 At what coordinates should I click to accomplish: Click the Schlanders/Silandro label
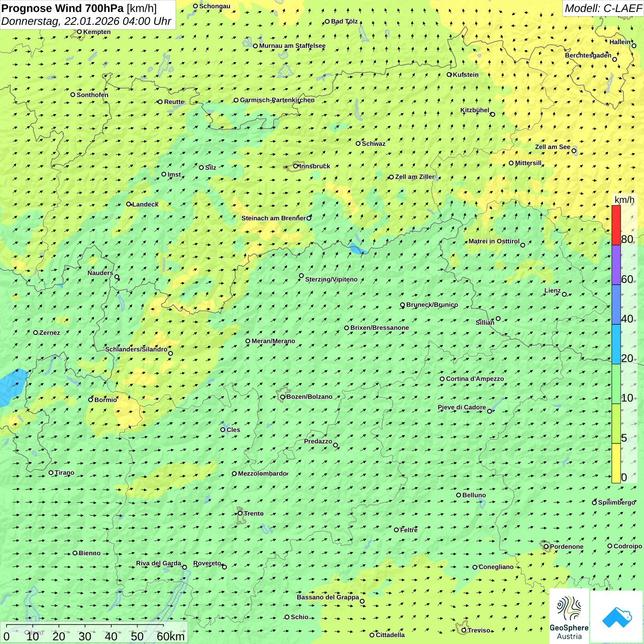point(136,349)
